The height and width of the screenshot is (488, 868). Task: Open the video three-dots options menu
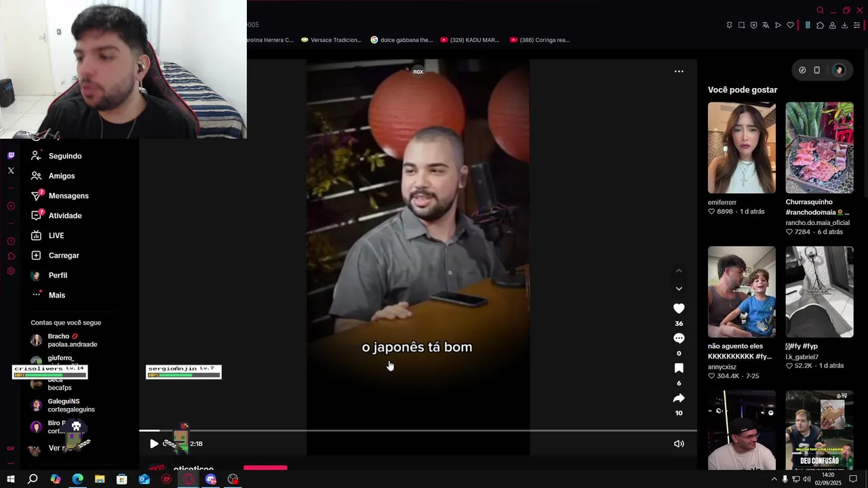coord(679,71)
